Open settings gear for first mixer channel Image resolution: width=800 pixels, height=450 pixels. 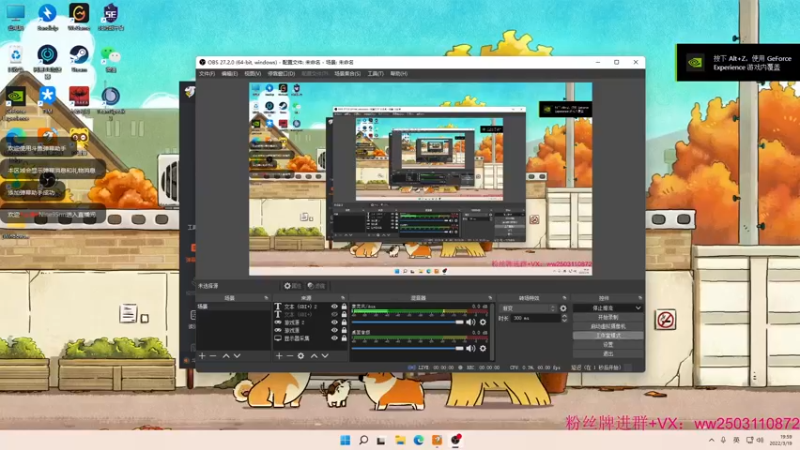[483, 322]
